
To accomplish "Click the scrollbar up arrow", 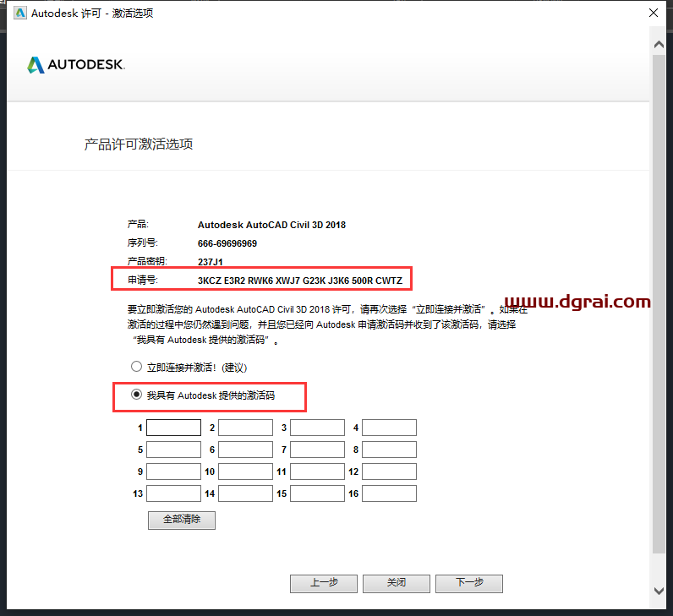I will 659,44.
